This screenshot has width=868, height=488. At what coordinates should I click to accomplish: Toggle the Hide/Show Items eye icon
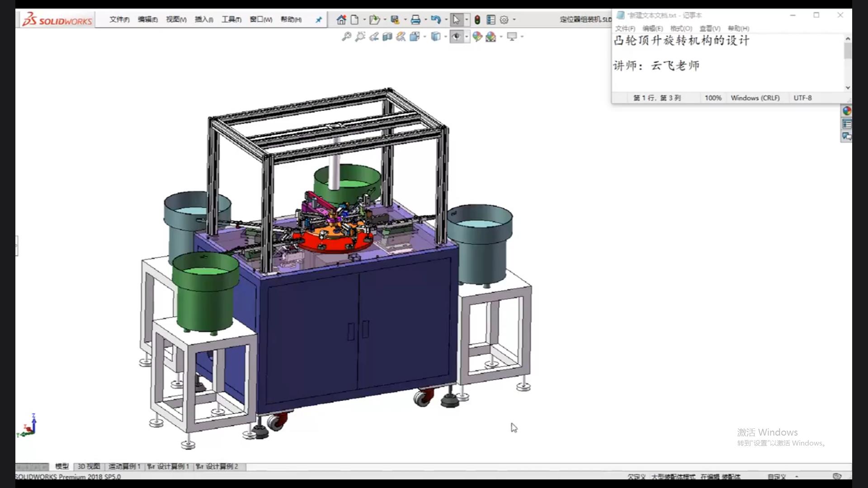pos(456,37)
